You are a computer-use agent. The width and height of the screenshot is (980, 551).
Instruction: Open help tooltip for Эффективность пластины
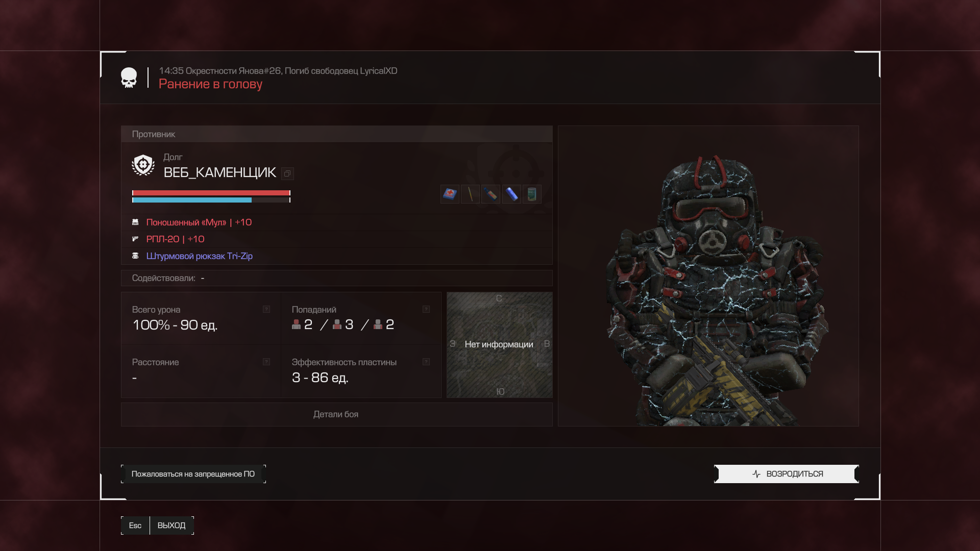click(426, 362)
